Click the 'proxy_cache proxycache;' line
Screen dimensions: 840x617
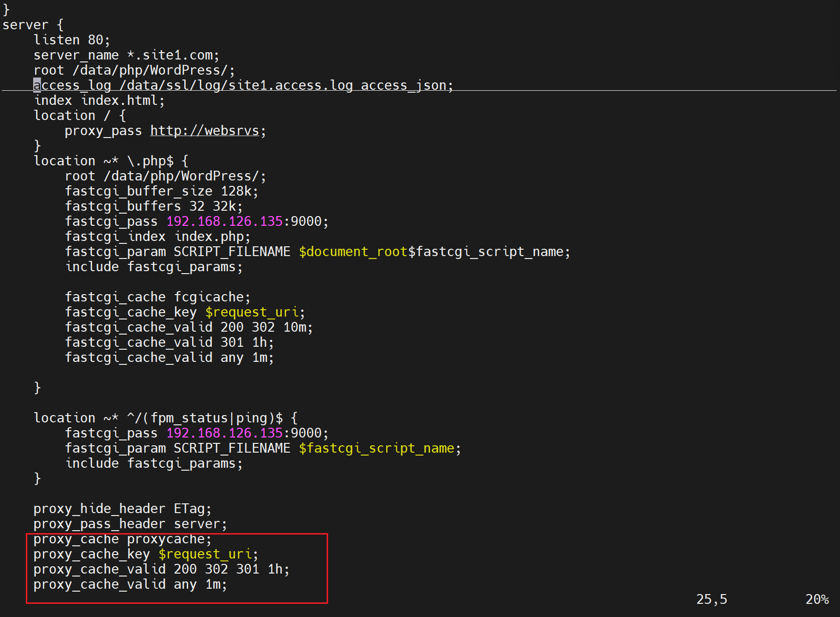tap(122, 539)
